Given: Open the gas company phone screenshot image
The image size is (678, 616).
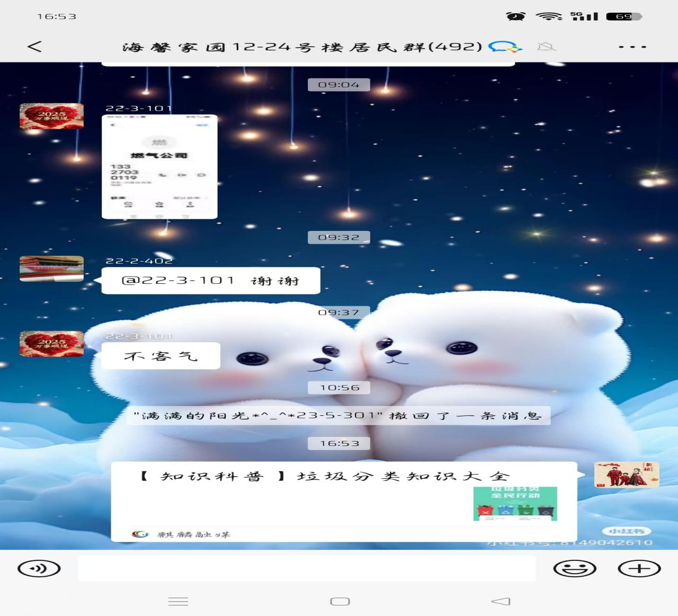Looking at the screenshot, I should (159, 166).
